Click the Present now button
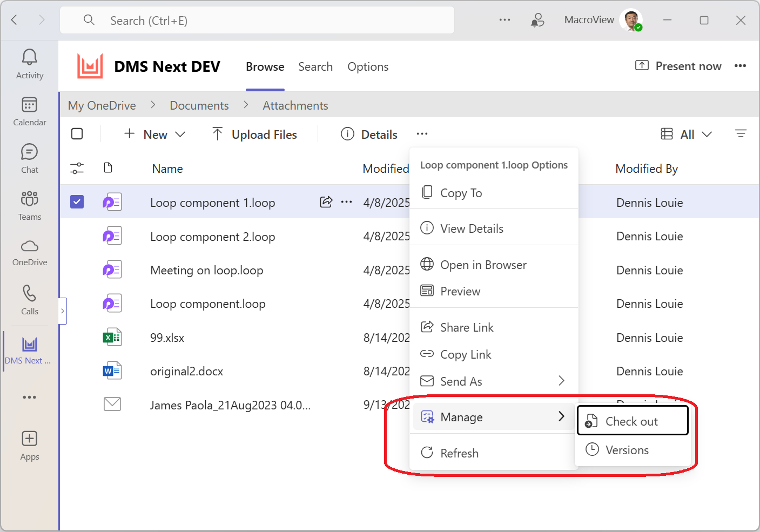760x532 pixels. 678,66
